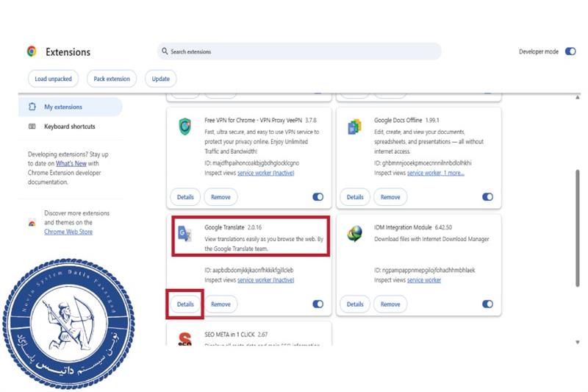
Task: Open the What's New link
Action: [x=71, y=163]
